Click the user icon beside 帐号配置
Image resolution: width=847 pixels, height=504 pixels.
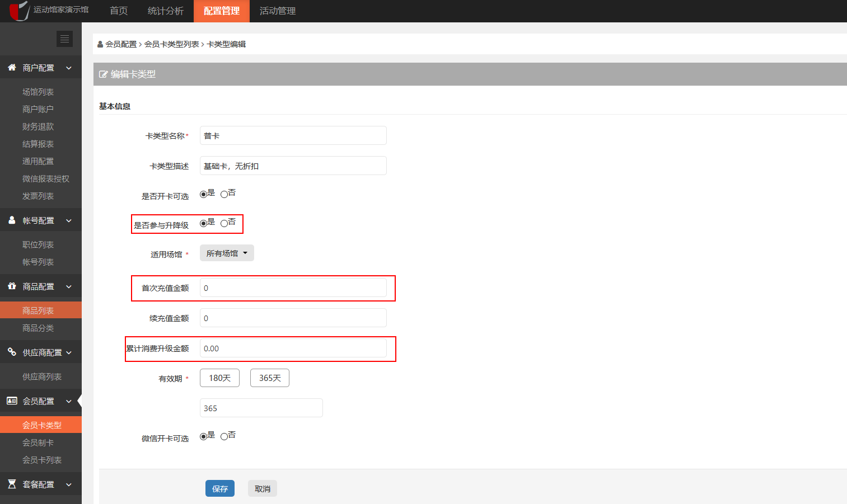pos(12,220)
